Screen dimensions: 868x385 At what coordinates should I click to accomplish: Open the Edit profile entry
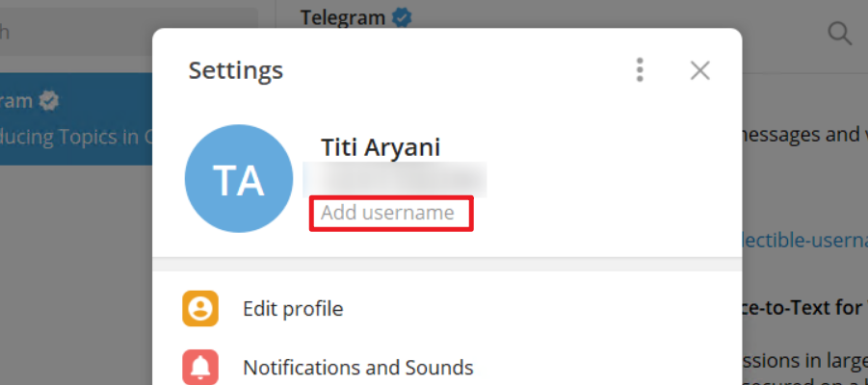click(447, 308)
